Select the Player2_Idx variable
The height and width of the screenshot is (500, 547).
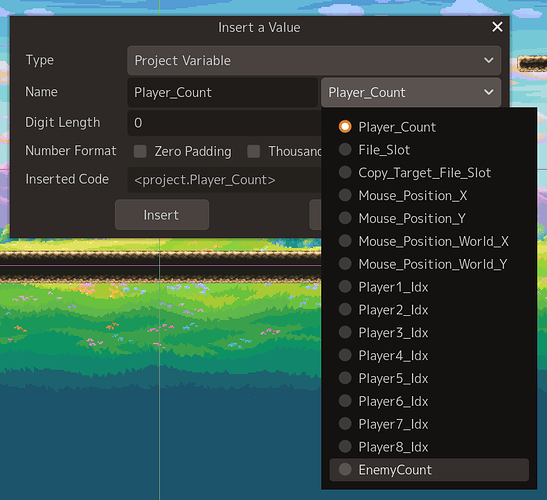[429, 310]
